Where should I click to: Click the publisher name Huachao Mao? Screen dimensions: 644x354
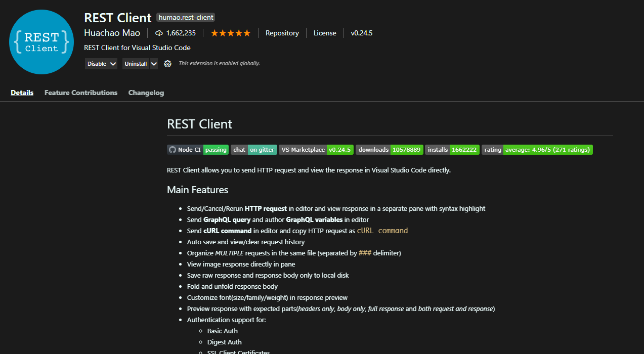pyautogui.click(x=112, y=33)
